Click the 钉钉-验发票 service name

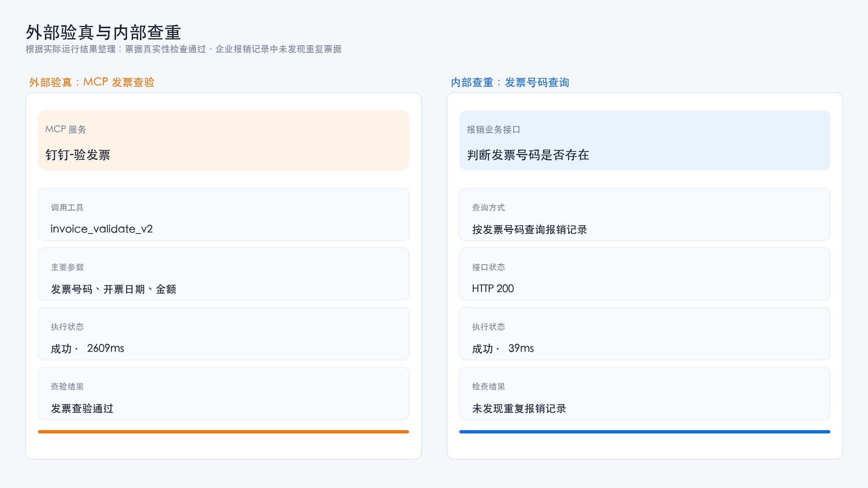tap(78, 155)
